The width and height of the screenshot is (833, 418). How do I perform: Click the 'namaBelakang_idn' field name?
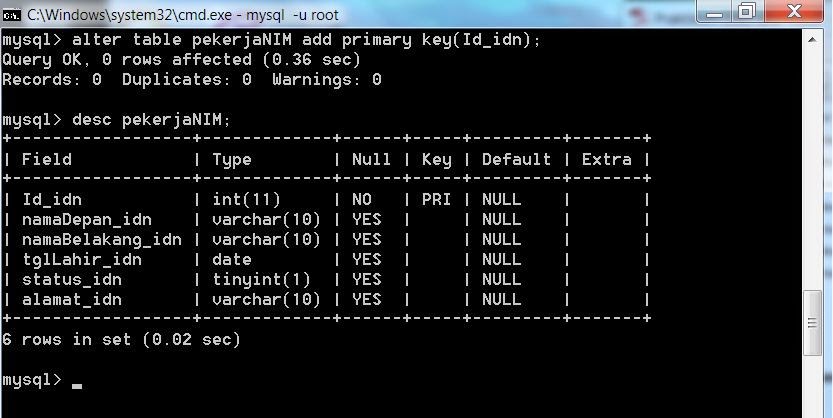(101, 239)
